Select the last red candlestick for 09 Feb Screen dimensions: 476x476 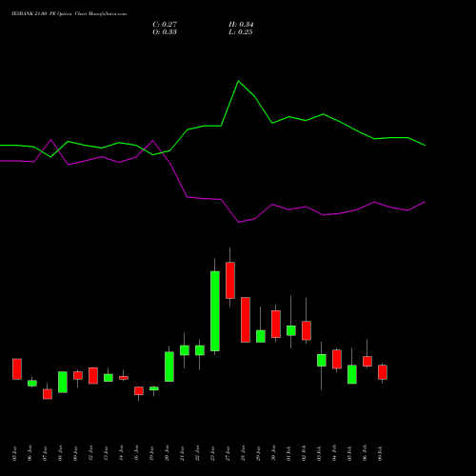383,372
